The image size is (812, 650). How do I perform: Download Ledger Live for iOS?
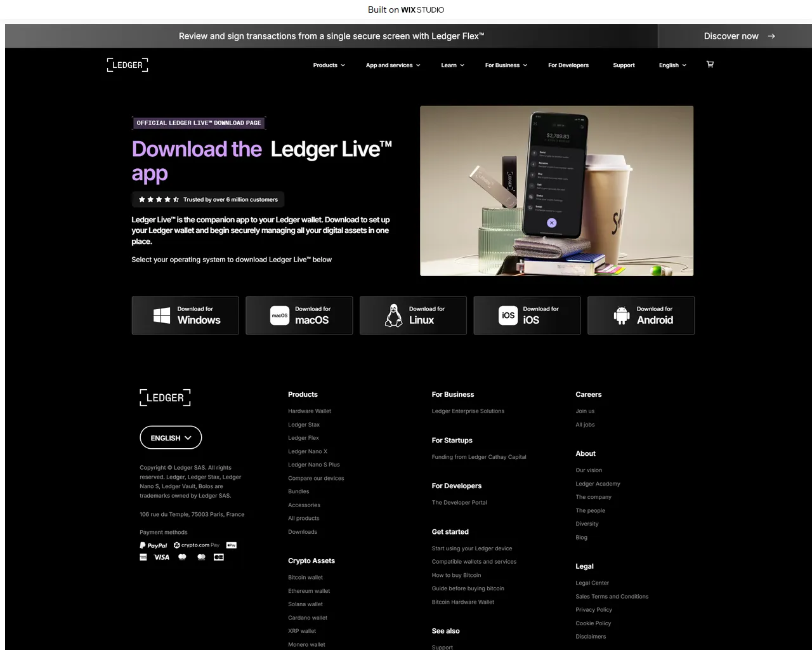[x=527, y=315]
